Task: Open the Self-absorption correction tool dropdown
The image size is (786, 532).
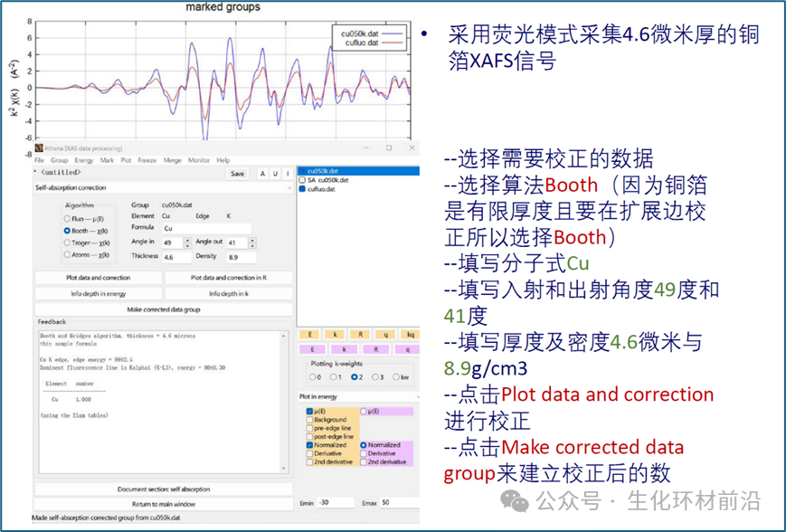Action: [164, 187]
